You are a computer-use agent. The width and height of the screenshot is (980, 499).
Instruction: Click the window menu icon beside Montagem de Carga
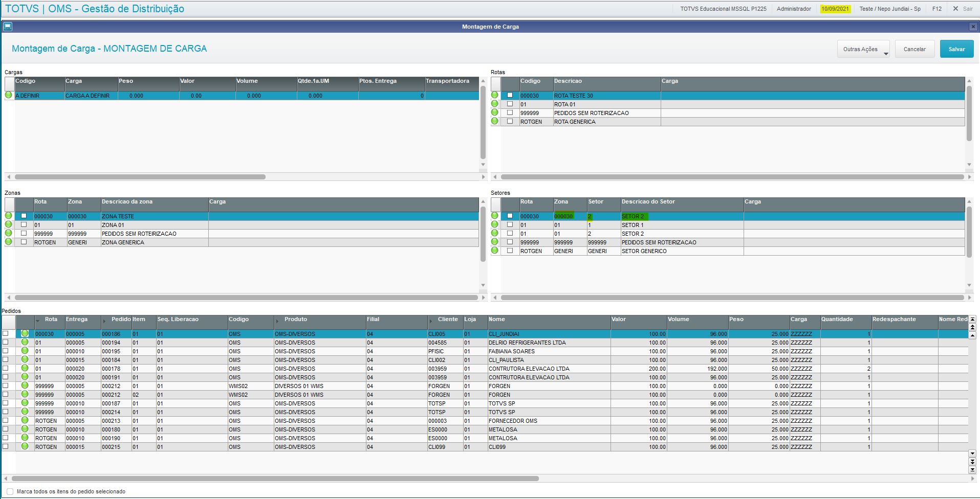click(8, 26)
